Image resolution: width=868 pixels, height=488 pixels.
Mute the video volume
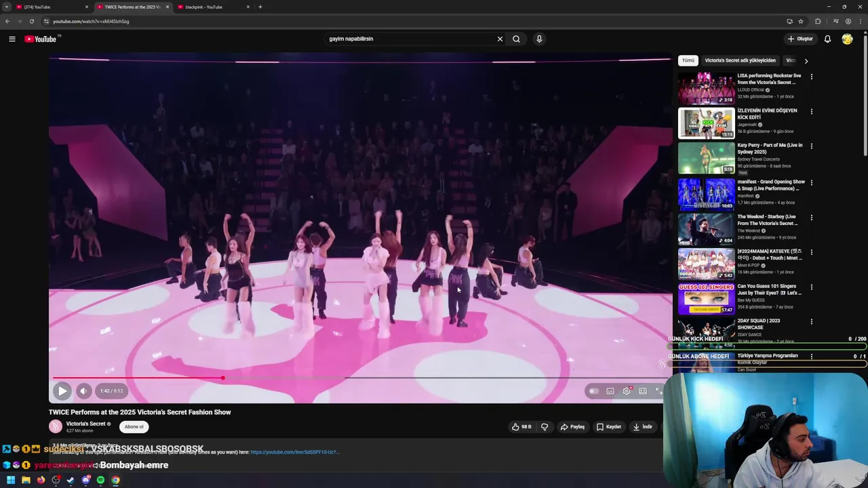tap(83, 390)
